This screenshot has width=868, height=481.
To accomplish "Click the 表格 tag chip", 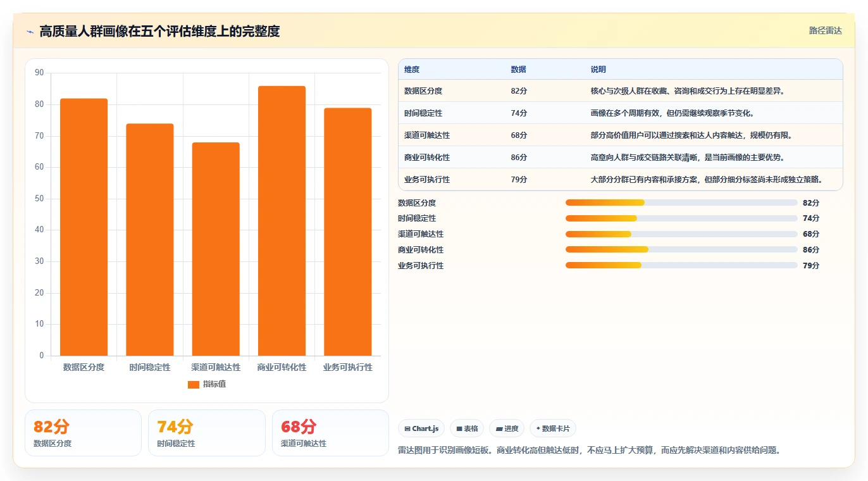I will (467, 428).
